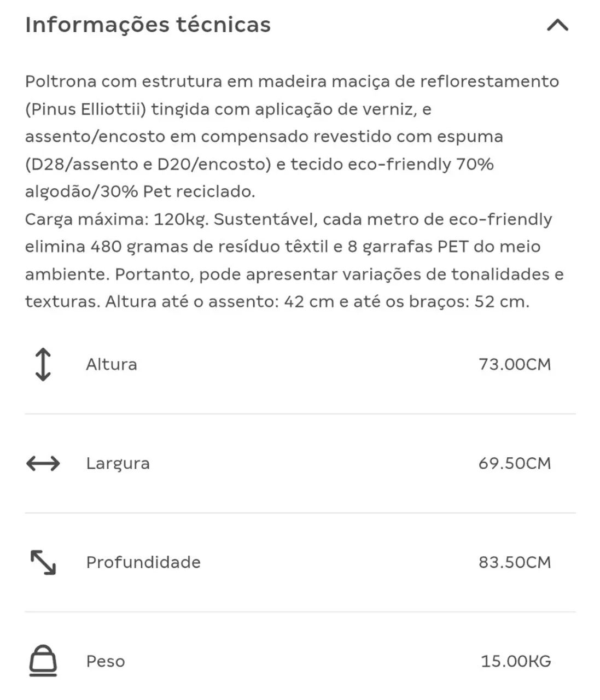Click the vertical height arrow icon

pos(43,364)
